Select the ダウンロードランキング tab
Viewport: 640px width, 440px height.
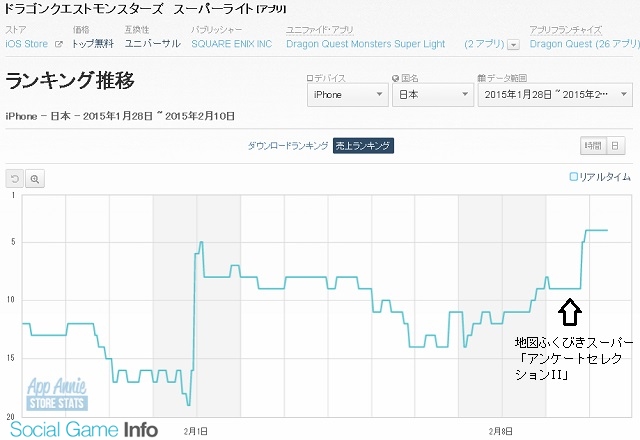click(288, 146)
